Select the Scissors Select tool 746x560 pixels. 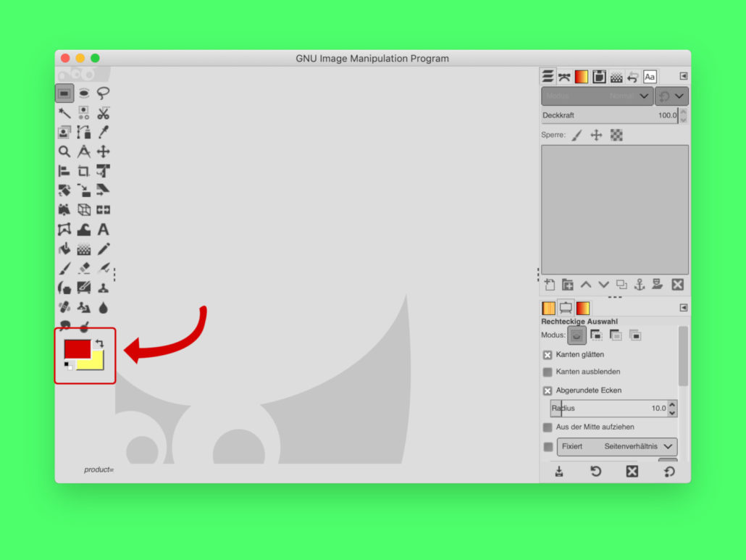(104, 113)
